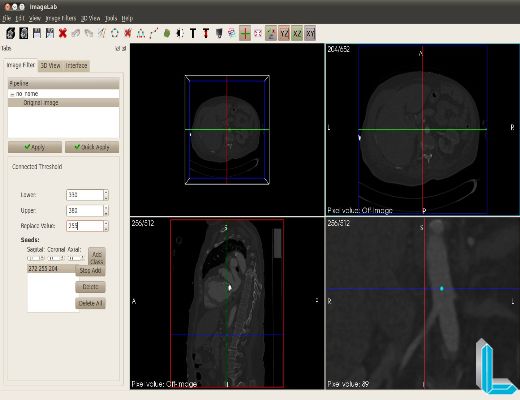Screen dimensions: 520x400
Task: Toggle the YZ plane view button
Action: (284, 33)
